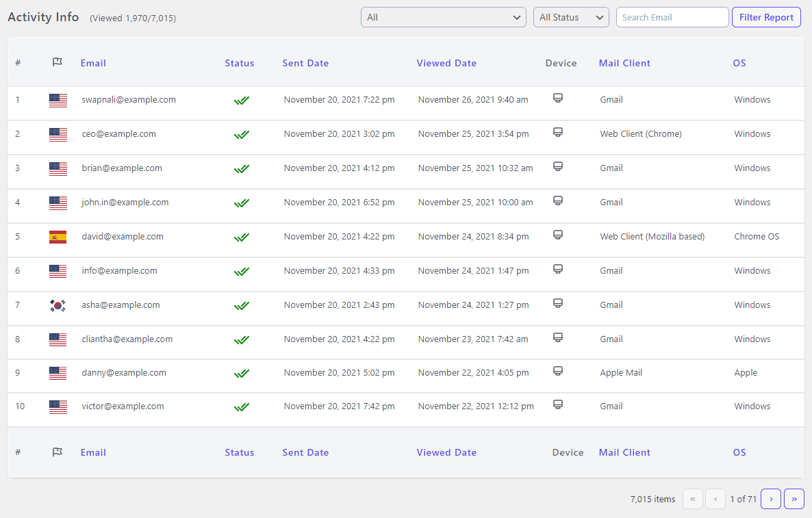This screenshot has height=518, width=812.
Task: Click the double-check status icon for victor@example.com
Action: coord(241,406)
